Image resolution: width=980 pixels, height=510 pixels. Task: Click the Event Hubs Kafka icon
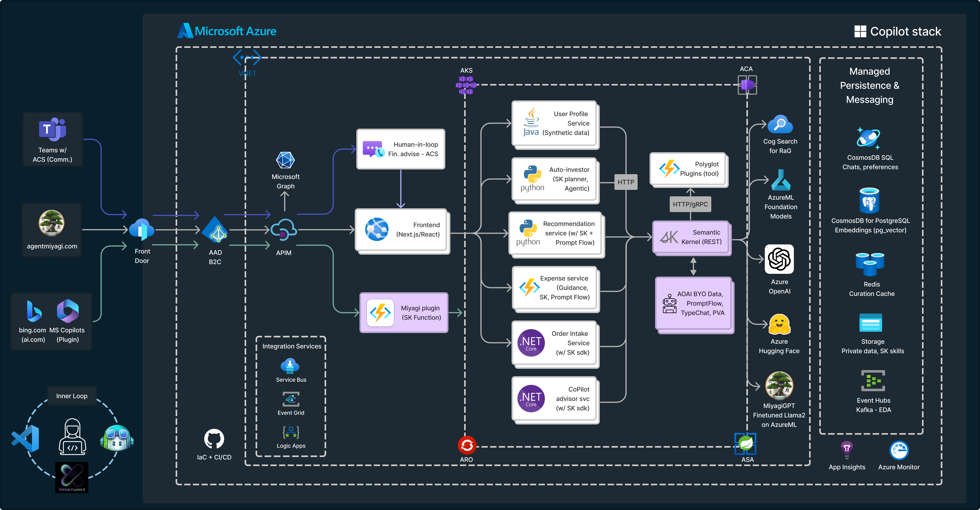pos(873,381)
